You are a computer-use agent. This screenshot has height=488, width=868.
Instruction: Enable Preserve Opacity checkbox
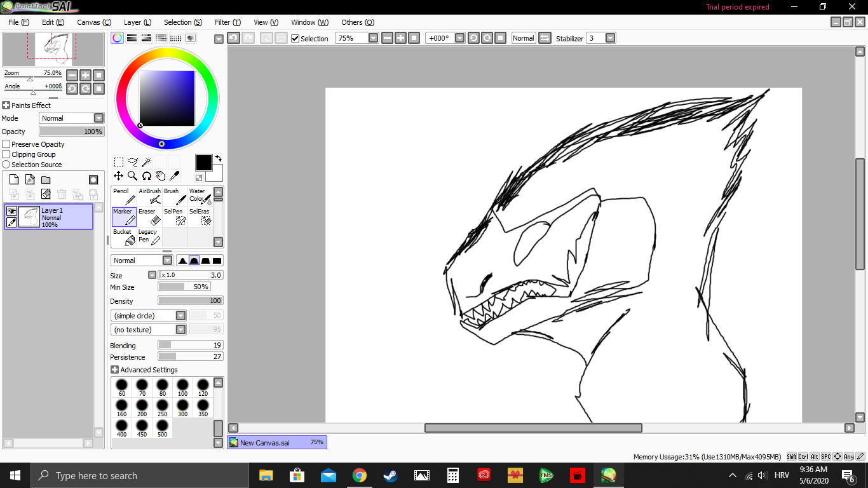coord(6,144)
